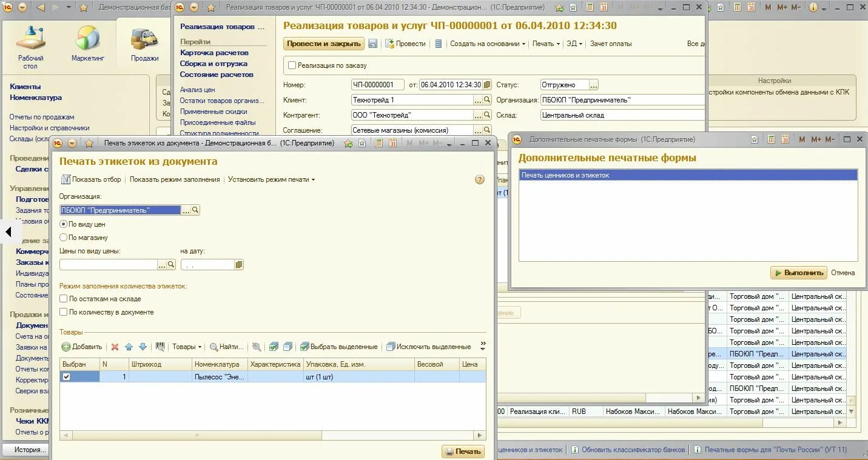The height and width of the screenshot is (460, 868).
Task: Click the cancel-search icon after Найти
Action: (257, 347)
